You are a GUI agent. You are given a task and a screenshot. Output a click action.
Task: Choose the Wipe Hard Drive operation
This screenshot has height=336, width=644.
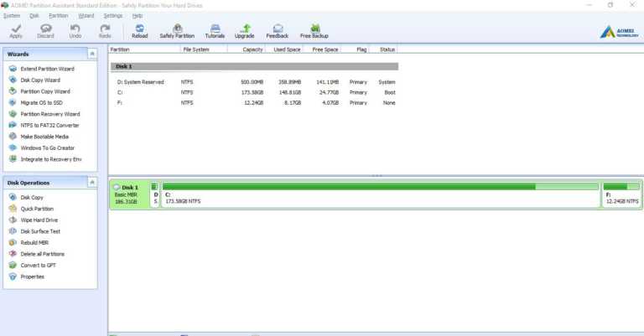(x=39, y=220)
